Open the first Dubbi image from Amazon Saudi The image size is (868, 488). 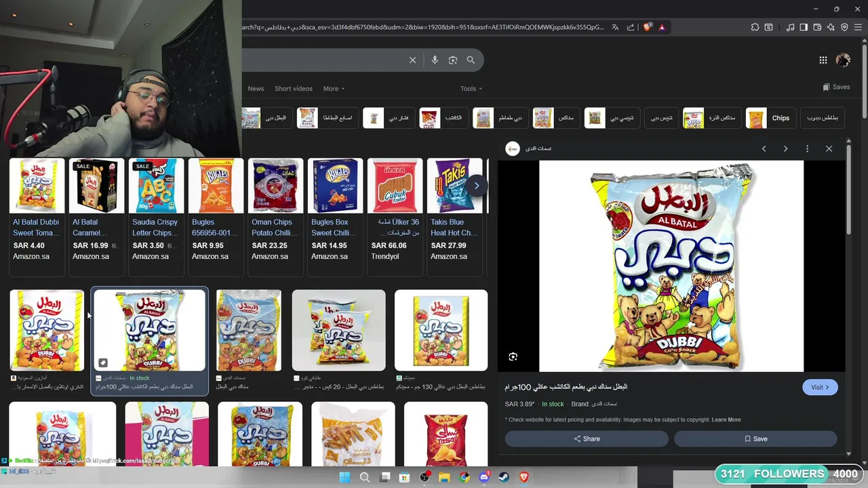[x=47, y=330]
